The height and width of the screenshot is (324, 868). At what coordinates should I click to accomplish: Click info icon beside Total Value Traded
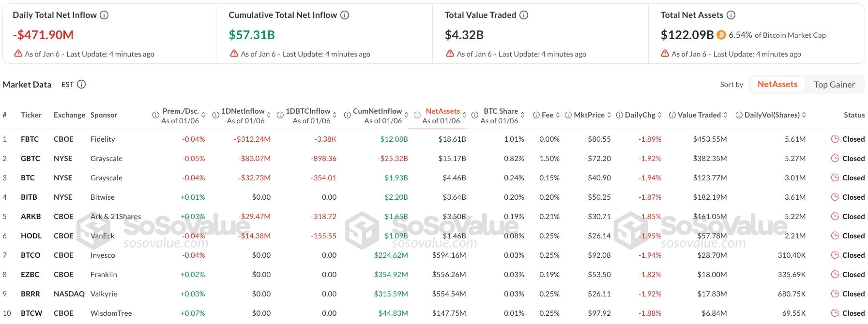click(x=524, y=15)
